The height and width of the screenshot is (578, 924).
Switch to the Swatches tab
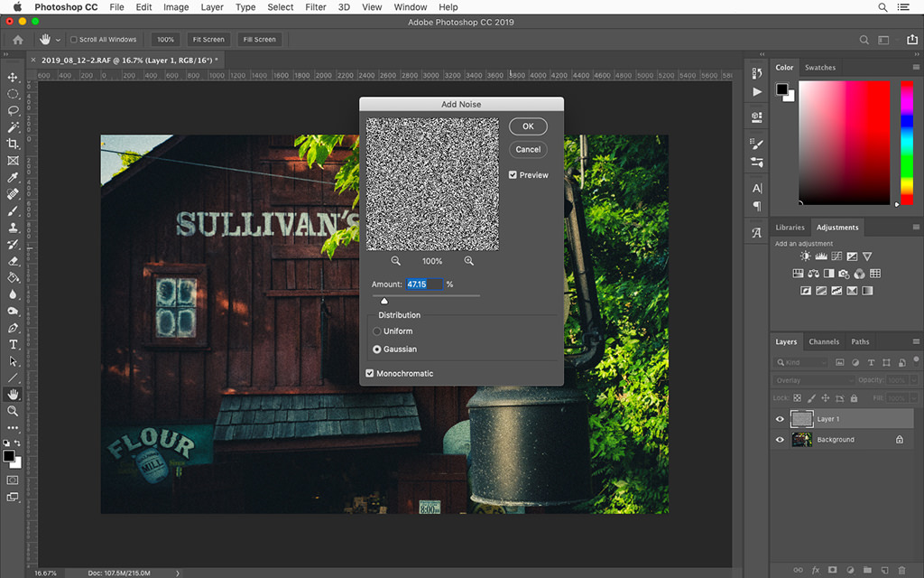820,67
